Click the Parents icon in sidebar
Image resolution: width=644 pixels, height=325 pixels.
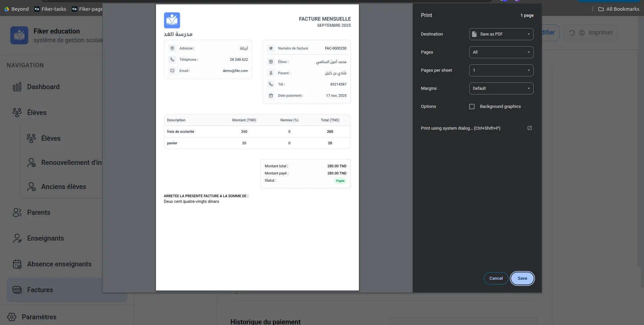pyautogui.click(x=17, y=212)
